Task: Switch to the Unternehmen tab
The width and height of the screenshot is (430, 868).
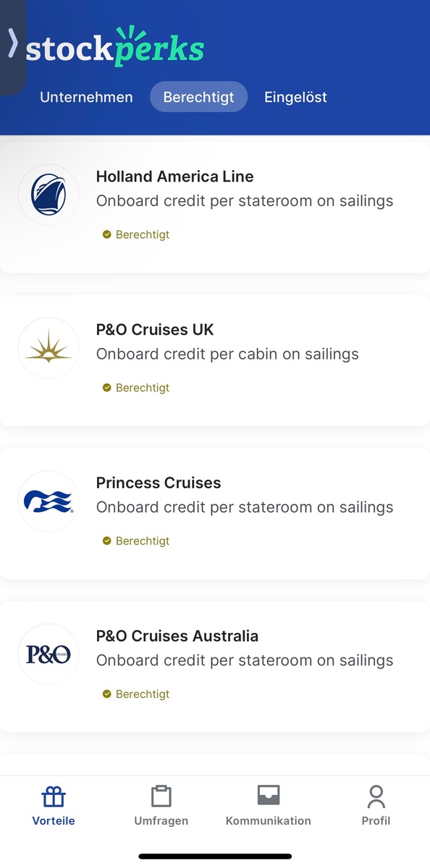Action: 86,97
